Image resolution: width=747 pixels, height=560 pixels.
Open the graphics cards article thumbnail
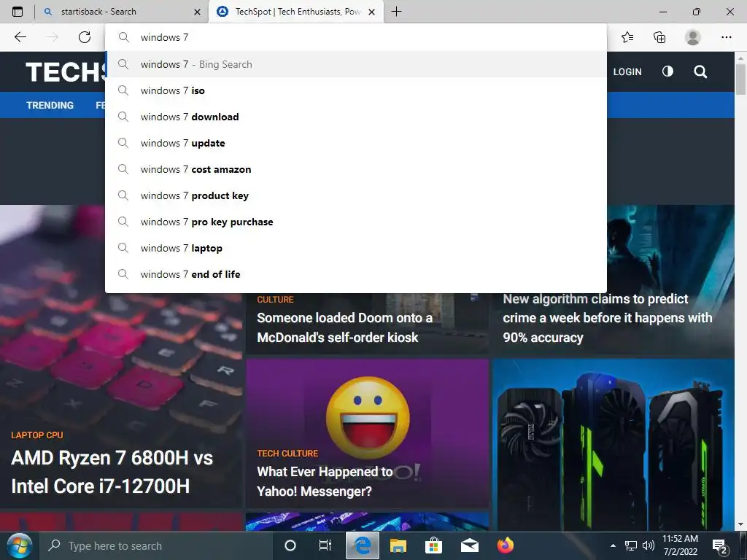point(614,446)
